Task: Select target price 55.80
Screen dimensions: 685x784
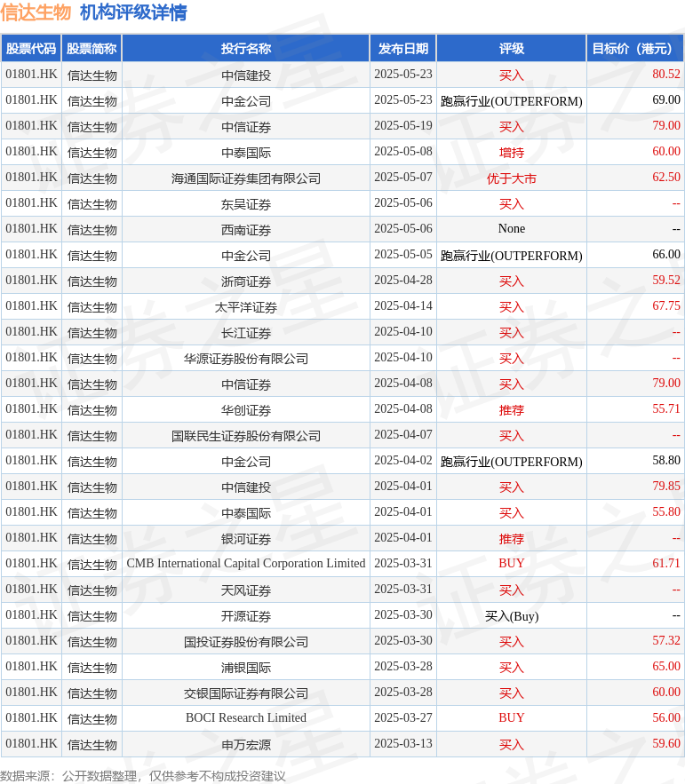Action: point(666,512)
